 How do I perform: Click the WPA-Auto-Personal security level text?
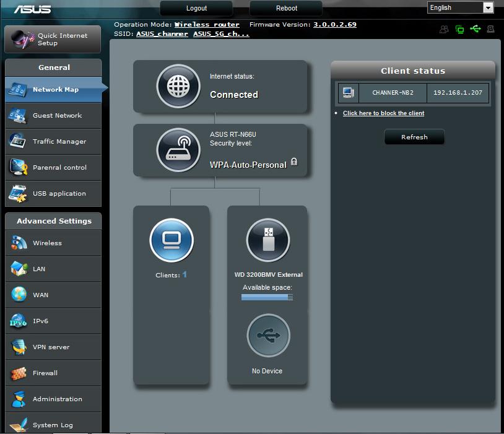coord(248,165)
